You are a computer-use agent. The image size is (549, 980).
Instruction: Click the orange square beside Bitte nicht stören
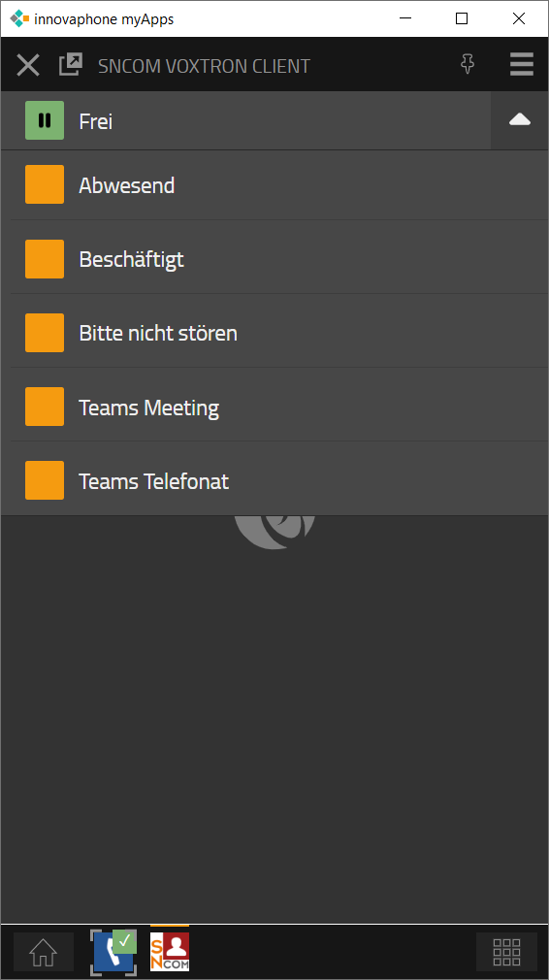click(x=45, y=333)
